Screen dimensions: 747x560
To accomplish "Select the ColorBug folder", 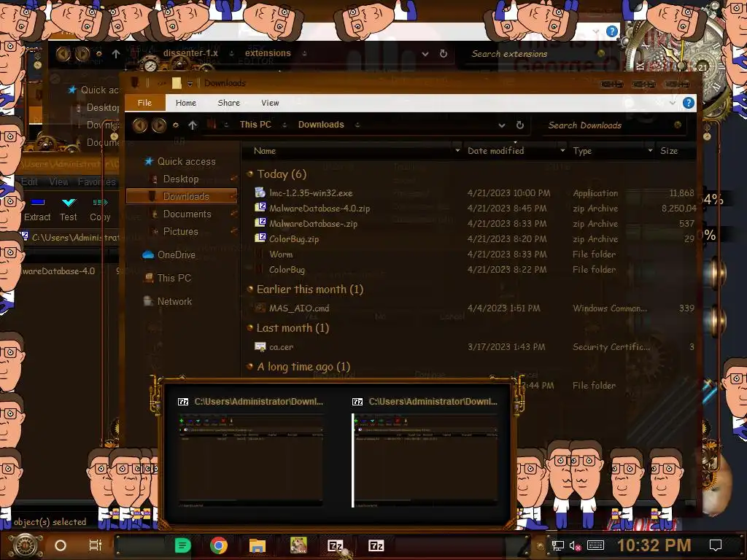I will coord(287,270).
